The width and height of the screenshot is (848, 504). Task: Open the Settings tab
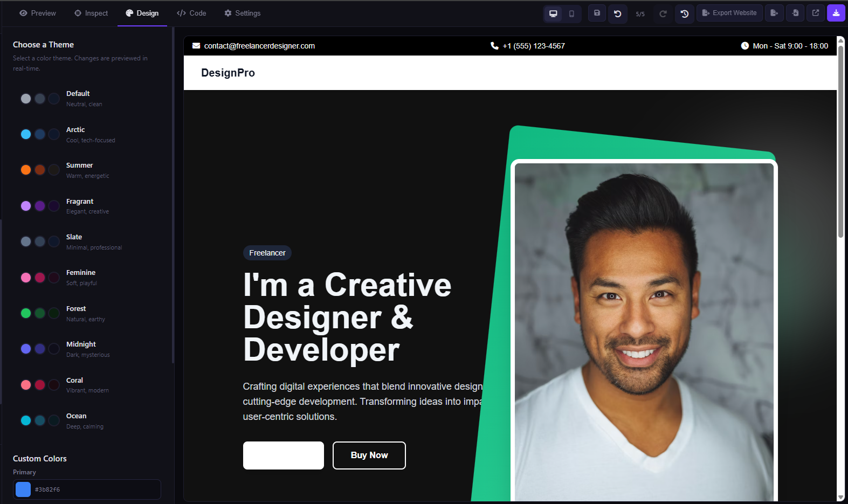pyautogui.click(x=243, y=13)
